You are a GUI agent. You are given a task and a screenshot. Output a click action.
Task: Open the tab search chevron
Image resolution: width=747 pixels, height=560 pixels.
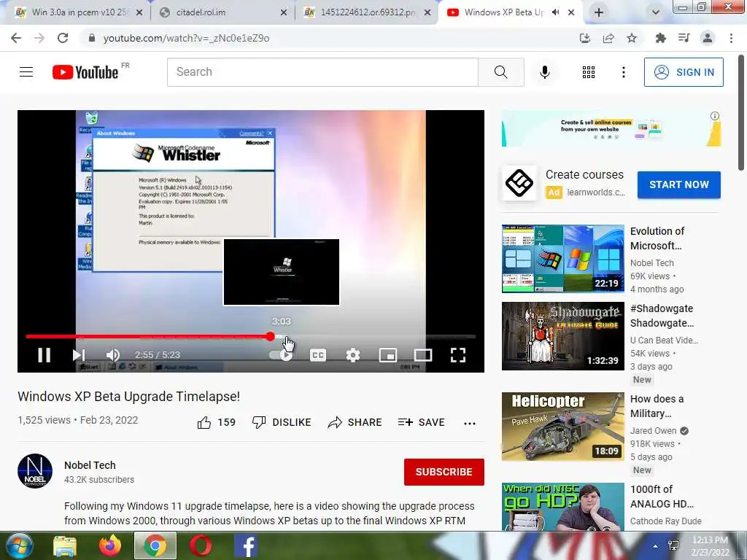click(x=656, y=13)
